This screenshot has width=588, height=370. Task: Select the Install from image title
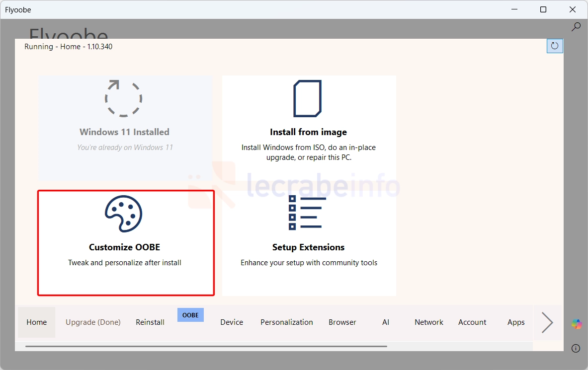click(308, 132)
